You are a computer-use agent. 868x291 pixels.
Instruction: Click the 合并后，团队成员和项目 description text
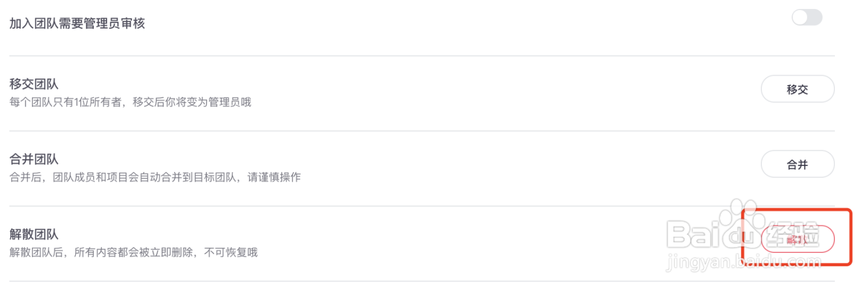click(155, 178)
